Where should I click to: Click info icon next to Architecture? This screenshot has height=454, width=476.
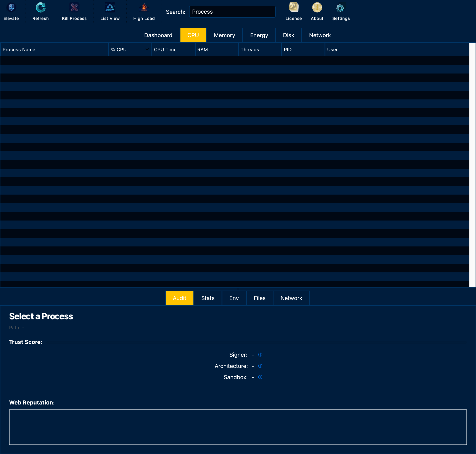click(x=260, y=366)
